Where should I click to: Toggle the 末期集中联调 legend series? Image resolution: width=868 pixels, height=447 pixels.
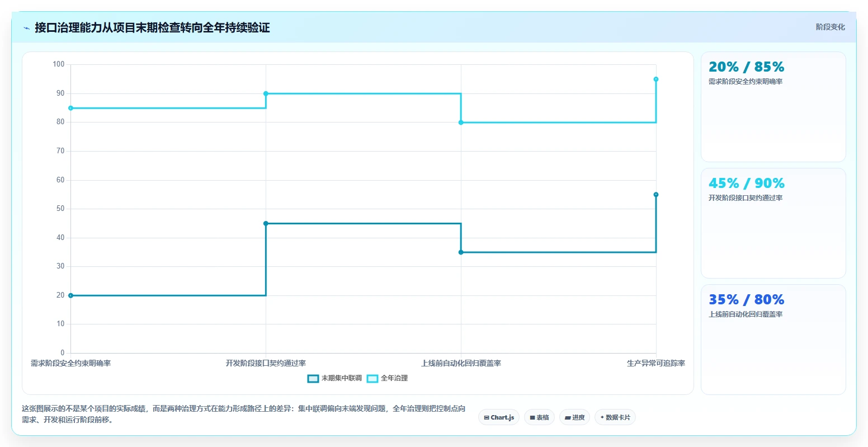[x=334, y=378]
